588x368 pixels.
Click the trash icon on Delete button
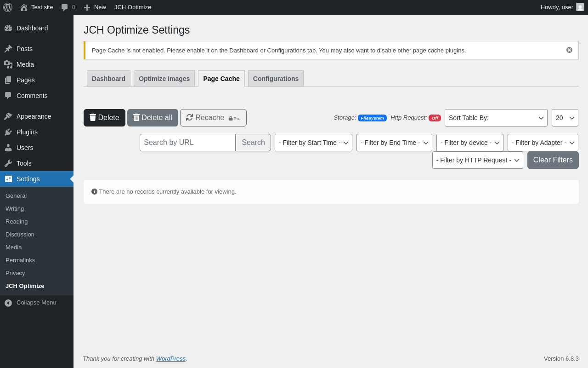pos(93,117)
